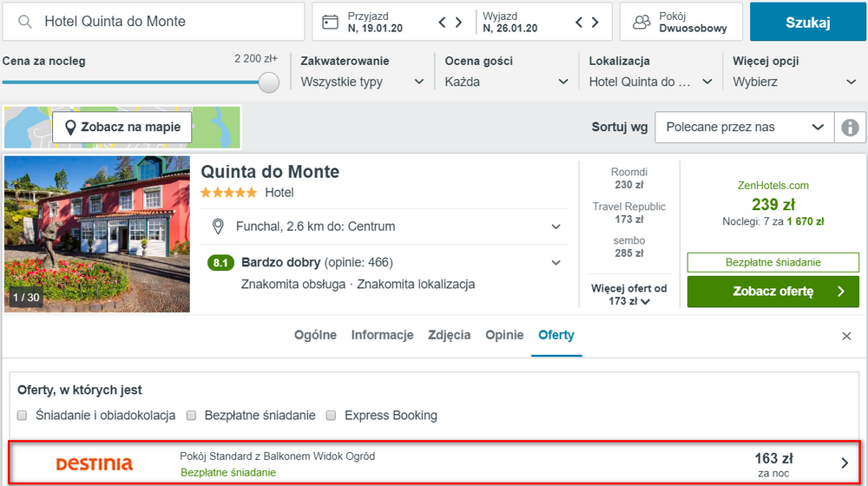Select the Zdjęcia tab
Image resolution: width=868 pixels, height=486 pixels.
point(450,335)
